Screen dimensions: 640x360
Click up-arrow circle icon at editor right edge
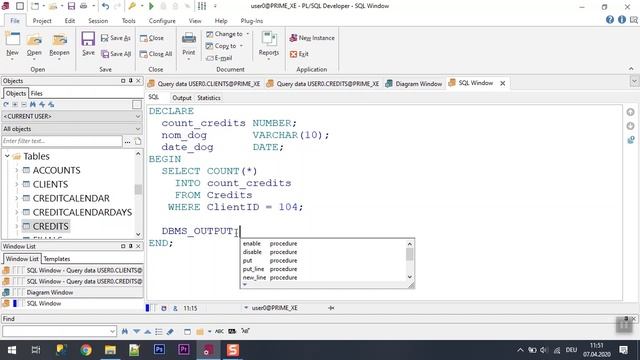pos(630,112)
